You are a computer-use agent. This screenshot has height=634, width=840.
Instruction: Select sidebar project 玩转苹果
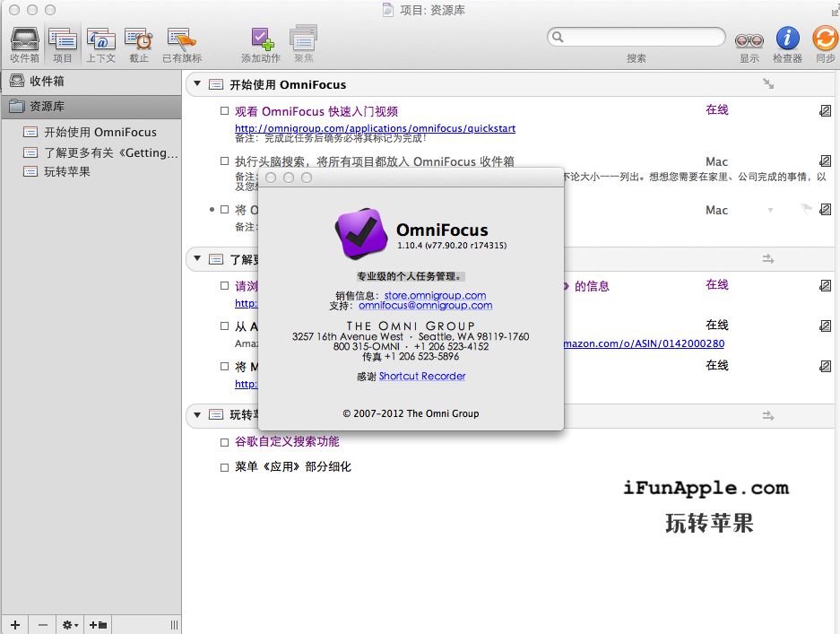56,171
